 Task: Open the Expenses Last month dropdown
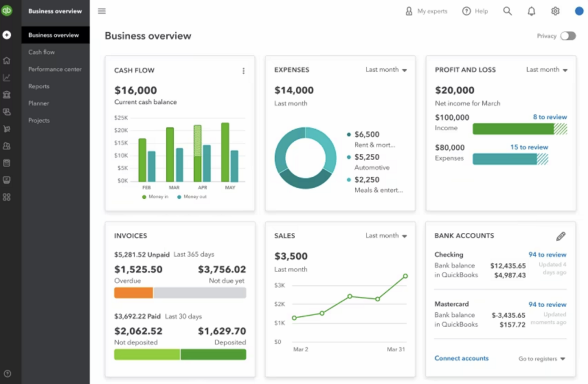coord(386,69)
